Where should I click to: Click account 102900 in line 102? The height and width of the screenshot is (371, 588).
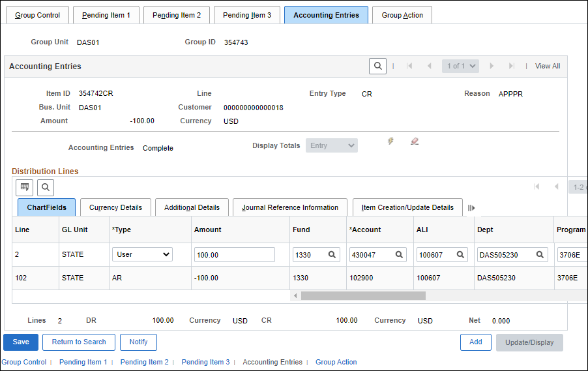(x=361, y=278)
